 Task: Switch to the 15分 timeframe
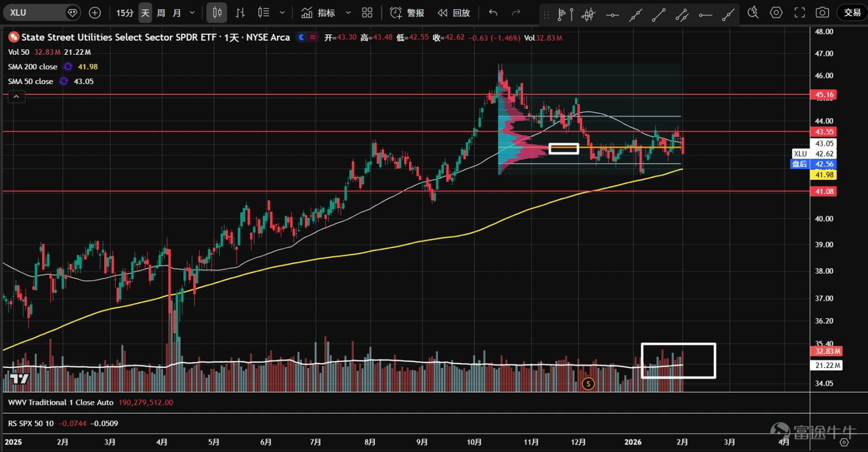click(x=124, y=12)
